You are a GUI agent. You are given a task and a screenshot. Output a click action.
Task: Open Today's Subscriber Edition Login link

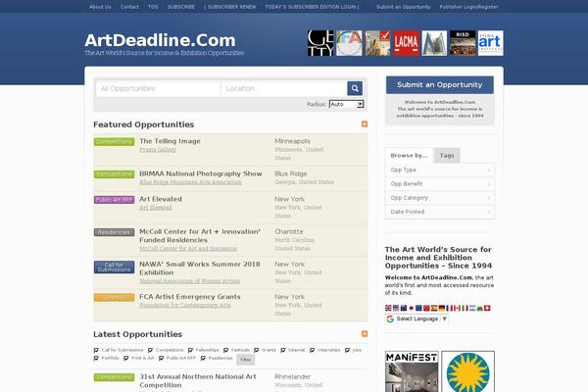pyautogui.click(x=311, y=7)
